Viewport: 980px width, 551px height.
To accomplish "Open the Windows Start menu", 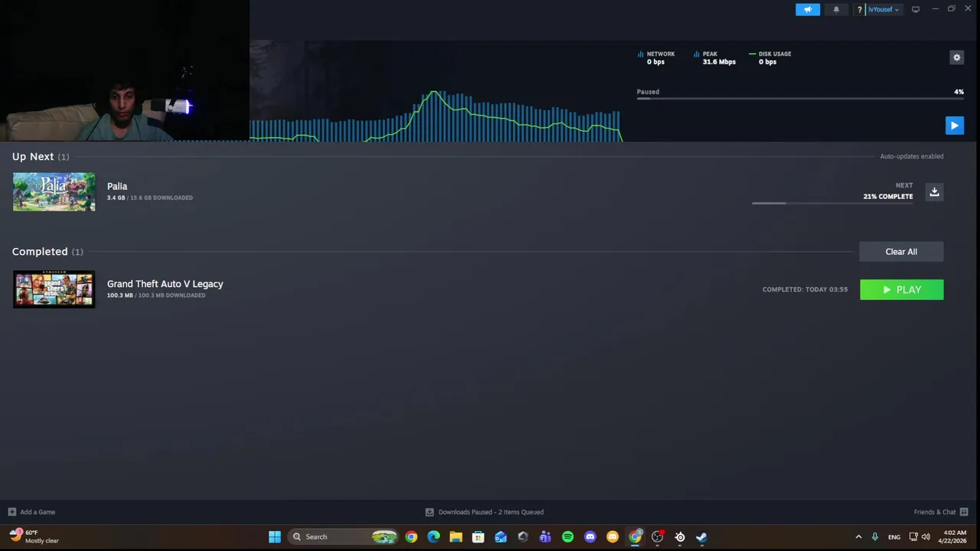I will (x=275, y=536).
